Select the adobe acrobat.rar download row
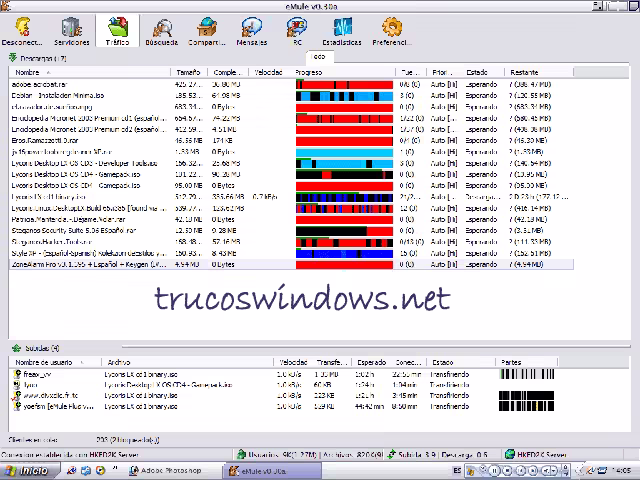The width and height of the screenshot is (640, 480). (x=291, y=84)
